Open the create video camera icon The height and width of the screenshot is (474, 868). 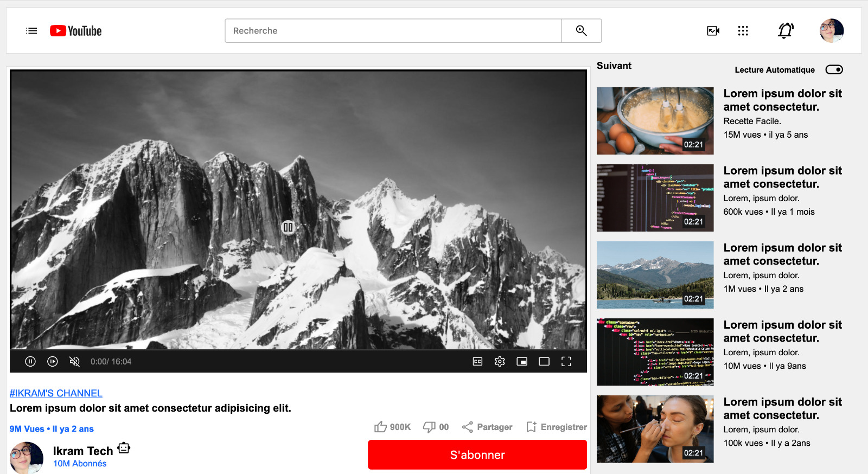[713, 31]
